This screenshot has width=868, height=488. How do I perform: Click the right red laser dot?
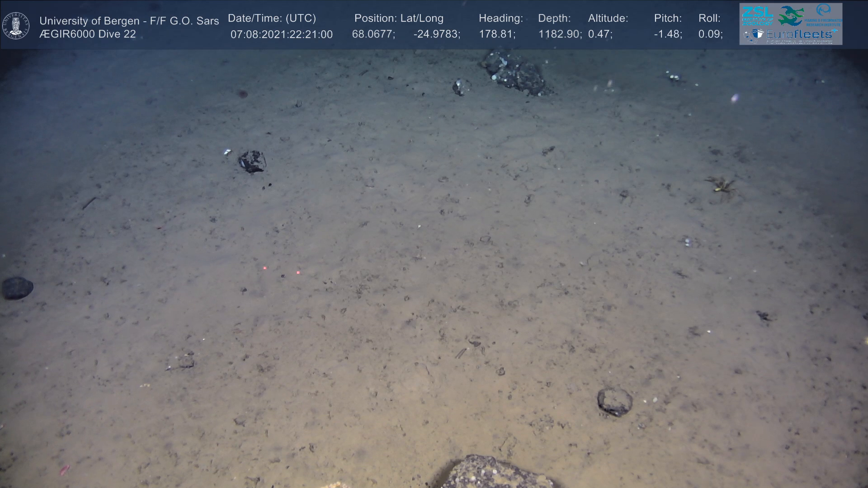298,272
